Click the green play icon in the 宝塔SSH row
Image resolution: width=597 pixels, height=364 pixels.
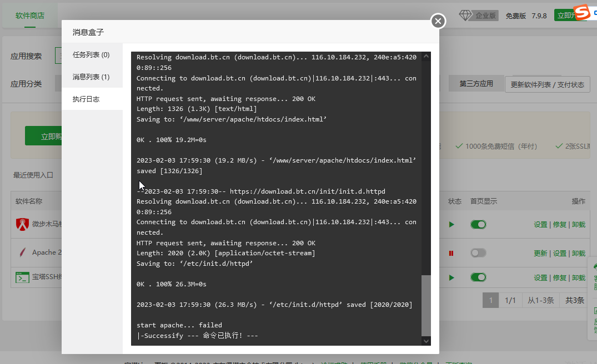pyautogui.click(x=451, y=277)
